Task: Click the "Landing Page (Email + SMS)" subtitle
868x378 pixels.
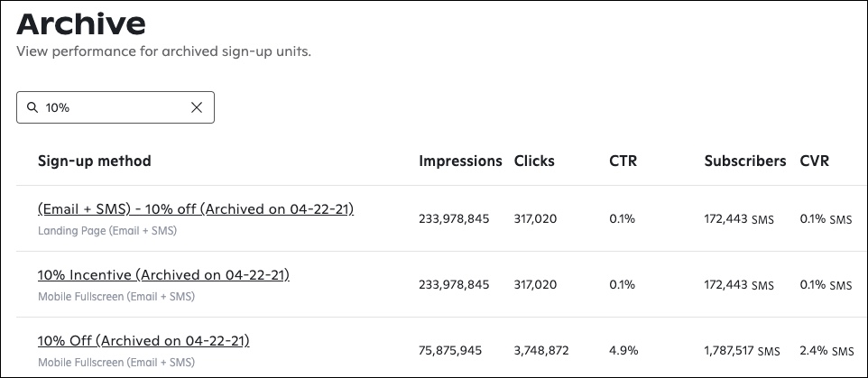Action: (106, 231)
